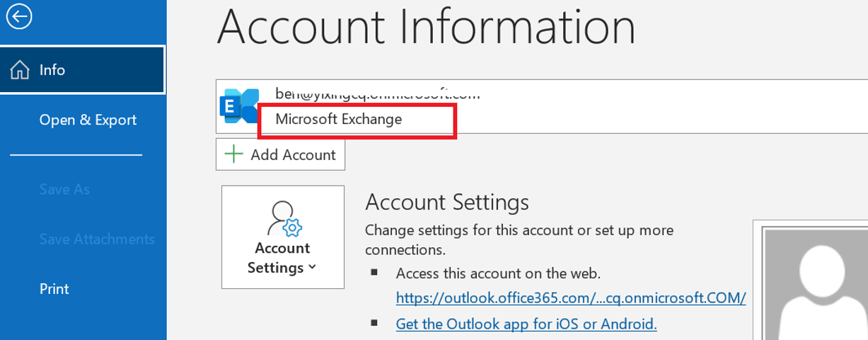This screenshot has width=868, height=340.
Task: Click the 'Access this account on the web' text
Action: point(499,273)
